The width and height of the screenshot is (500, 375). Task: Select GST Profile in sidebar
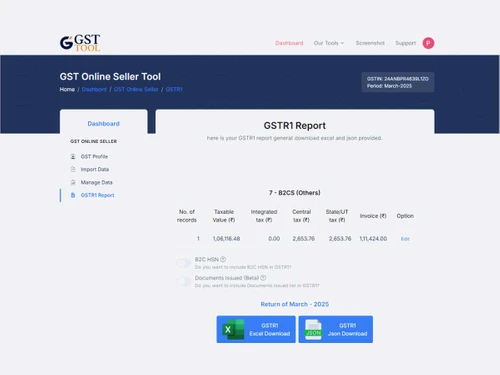[x=94, y=156]
